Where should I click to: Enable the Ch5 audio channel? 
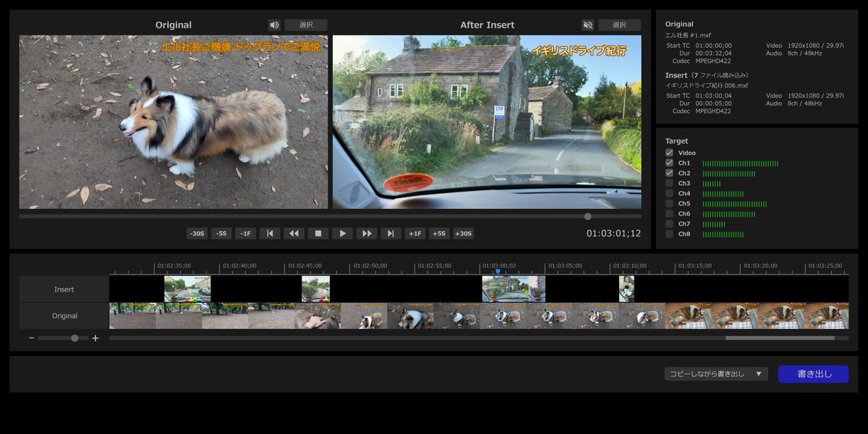click(669, 203)
